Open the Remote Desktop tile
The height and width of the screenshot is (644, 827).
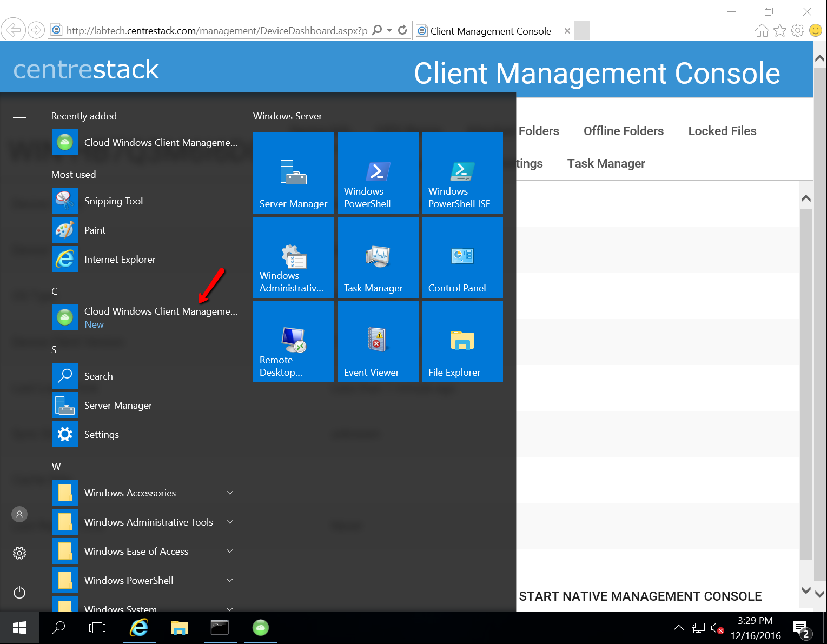coord(293,342)
